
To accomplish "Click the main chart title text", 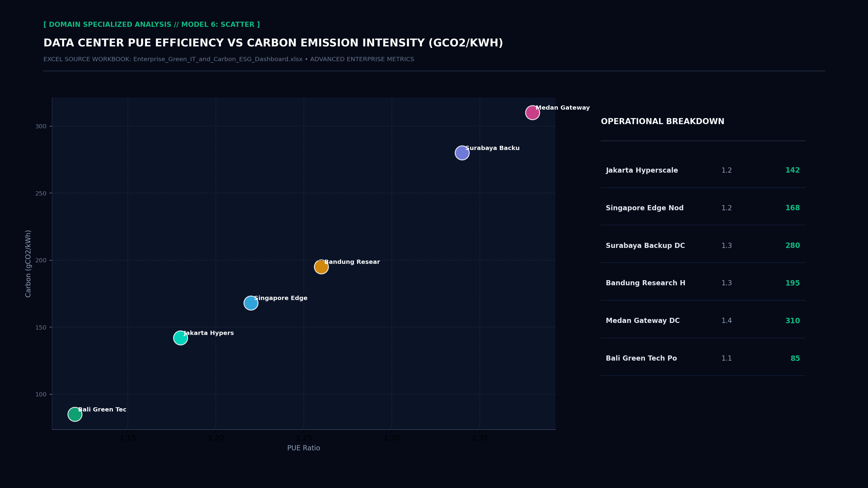I will [273, 43].
